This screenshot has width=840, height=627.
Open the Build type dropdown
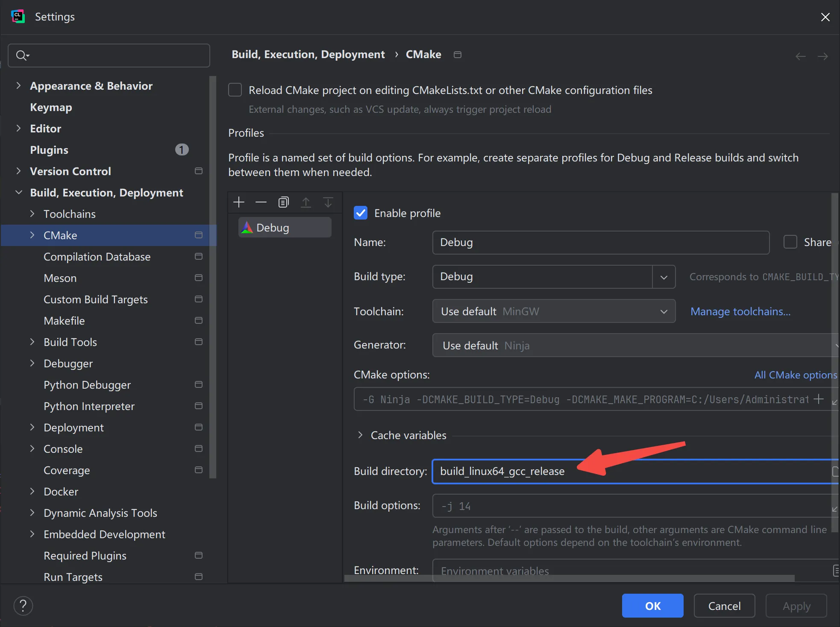tap(664, 277)
